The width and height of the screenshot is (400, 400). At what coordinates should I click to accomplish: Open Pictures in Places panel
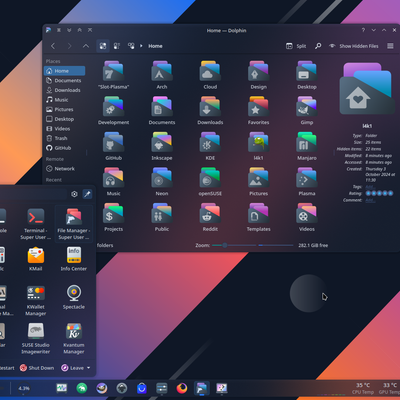click(x=64, y=109)
